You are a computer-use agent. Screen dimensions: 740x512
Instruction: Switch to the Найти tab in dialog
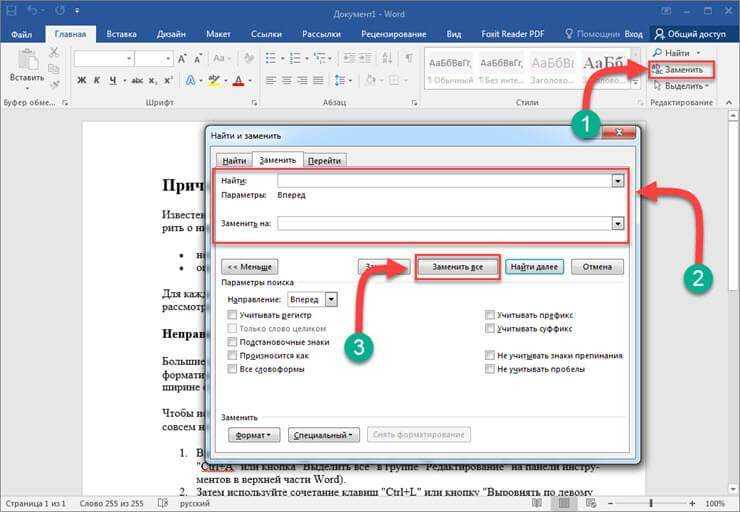(234, 160)
